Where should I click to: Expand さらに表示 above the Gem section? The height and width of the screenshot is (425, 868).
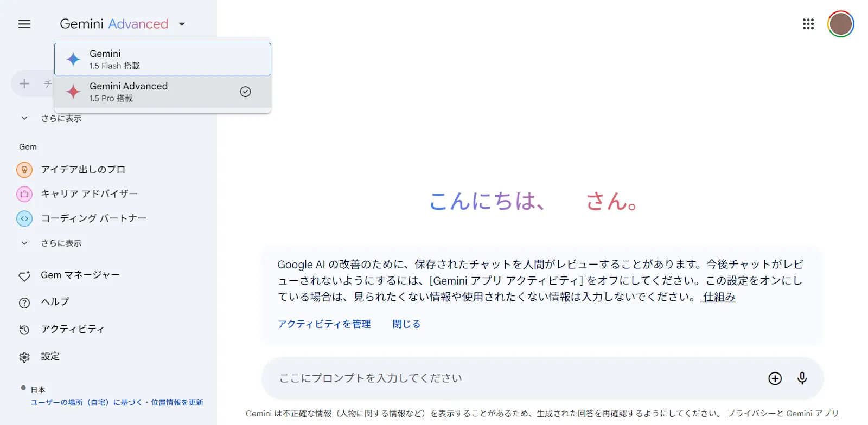pos(61,118)
